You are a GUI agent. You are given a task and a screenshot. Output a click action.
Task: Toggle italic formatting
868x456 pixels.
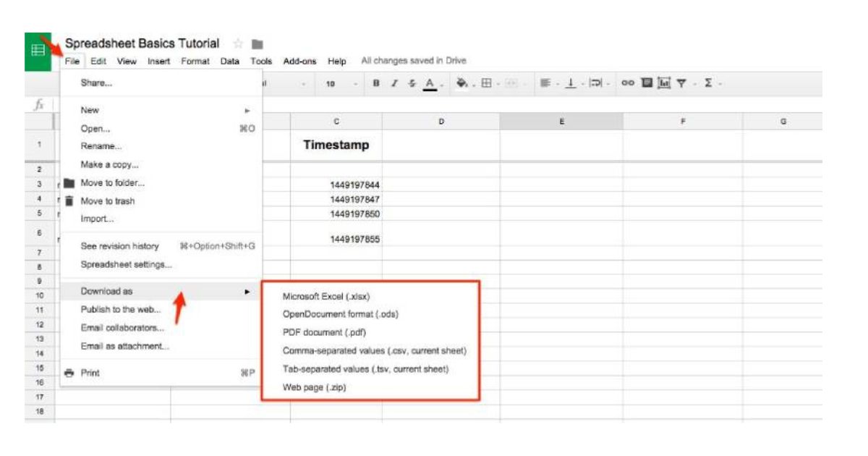pyautogui.click(x=394, y=84)
